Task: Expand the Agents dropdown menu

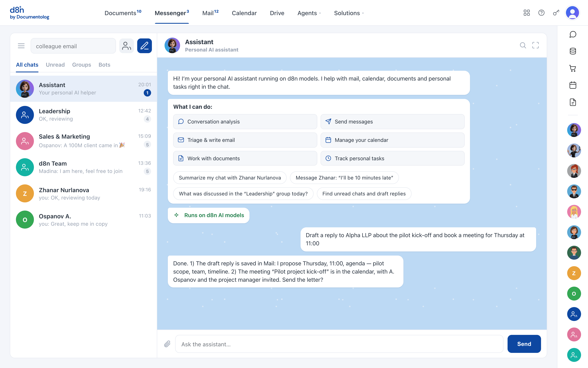Action: pyautogui.click(x=309, y=13)
